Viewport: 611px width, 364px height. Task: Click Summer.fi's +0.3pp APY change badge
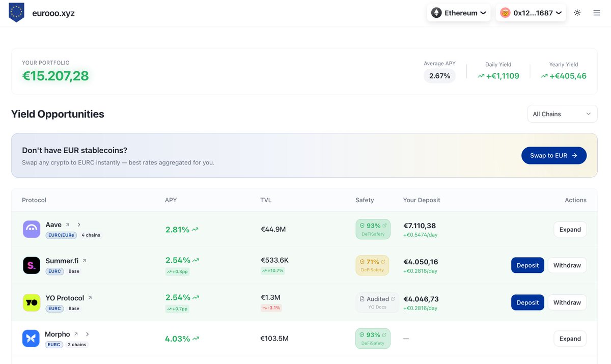click(x=177, y=271)
